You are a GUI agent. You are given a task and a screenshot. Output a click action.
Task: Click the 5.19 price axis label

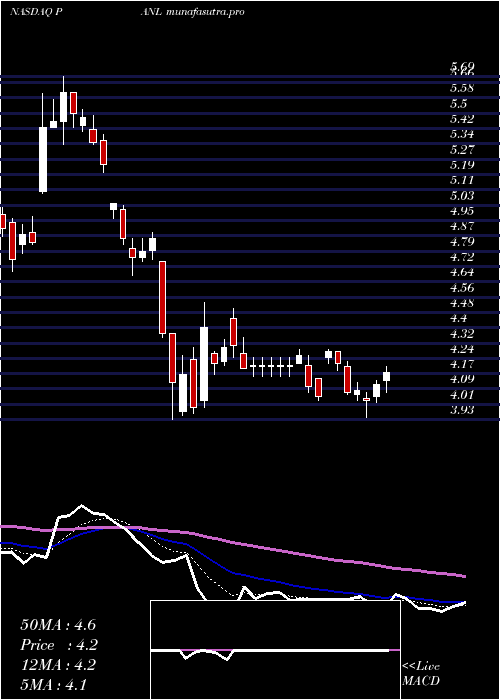462,165
